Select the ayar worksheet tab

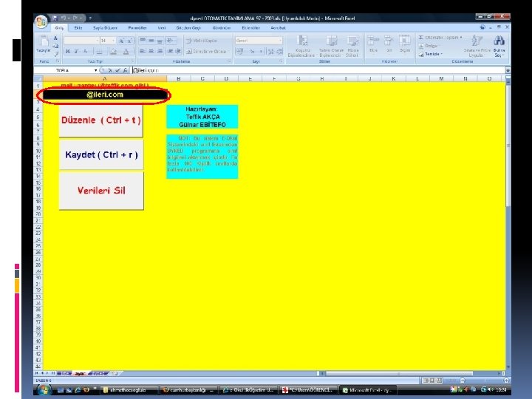pos(80,374)
